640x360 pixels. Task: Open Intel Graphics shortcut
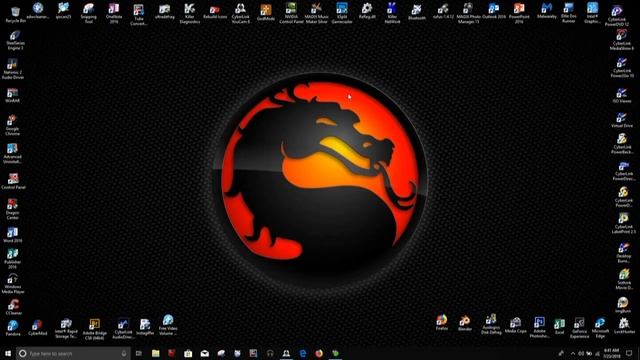tap(592, 13)
